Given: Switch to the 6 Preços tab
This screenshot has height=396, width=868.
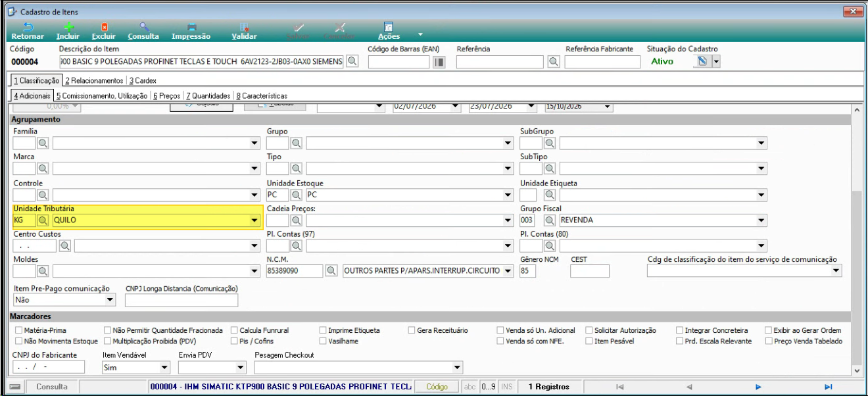Looking at the screenshot, I should coord(167,95).
